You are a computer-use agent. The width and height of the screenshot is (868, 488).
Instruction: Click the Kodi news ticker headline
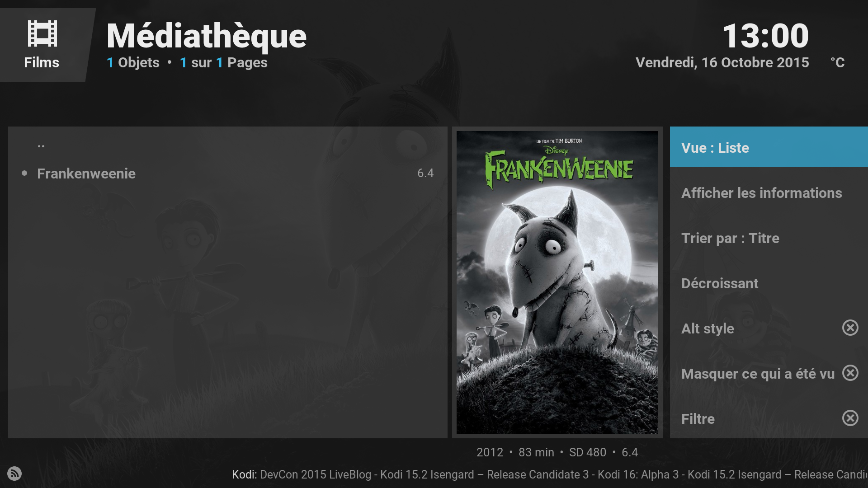[550, 474]
